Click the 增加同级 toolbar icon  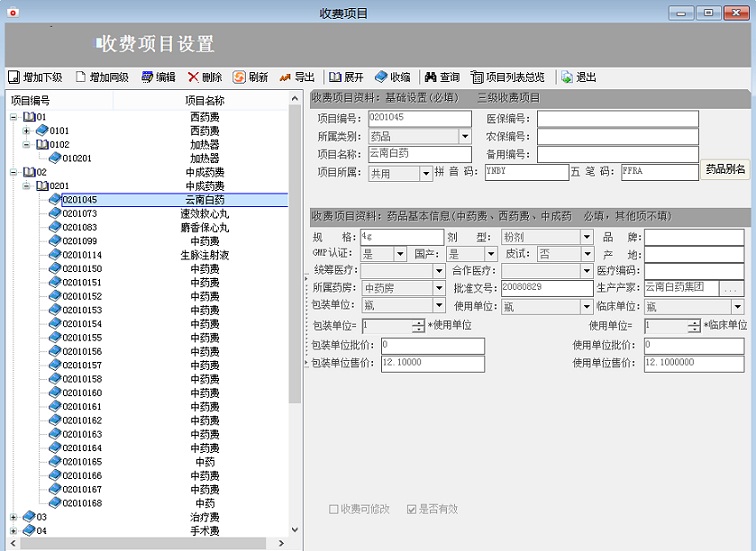(81, 77)
